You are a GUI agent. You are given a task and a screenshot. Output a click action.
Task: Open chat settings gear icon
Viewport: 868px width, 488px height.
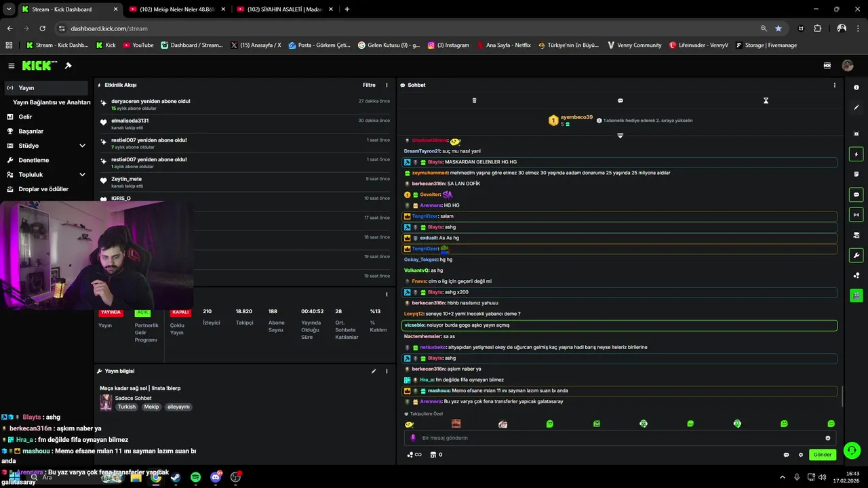tap(801, 455)
